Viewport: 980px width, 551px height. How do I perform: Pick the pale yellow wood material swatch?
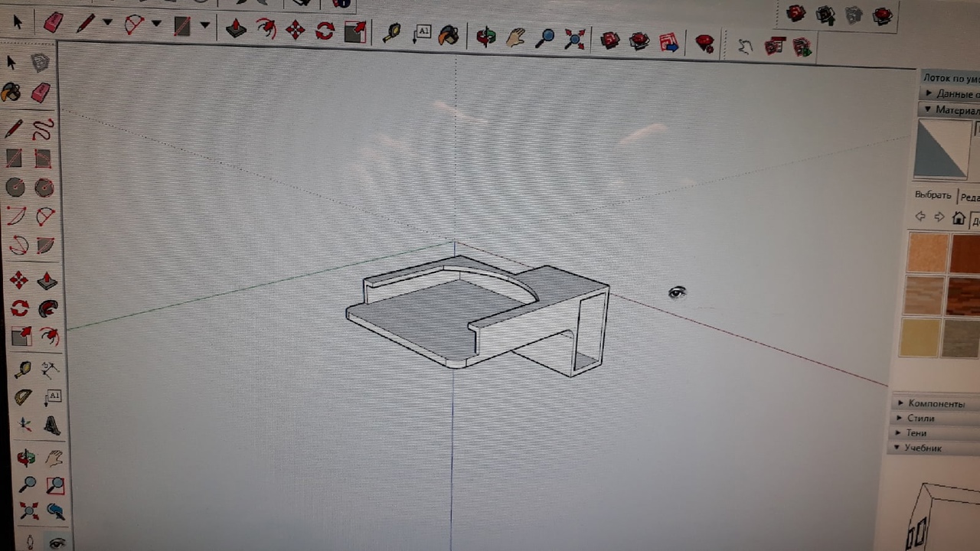click(920, 337)
